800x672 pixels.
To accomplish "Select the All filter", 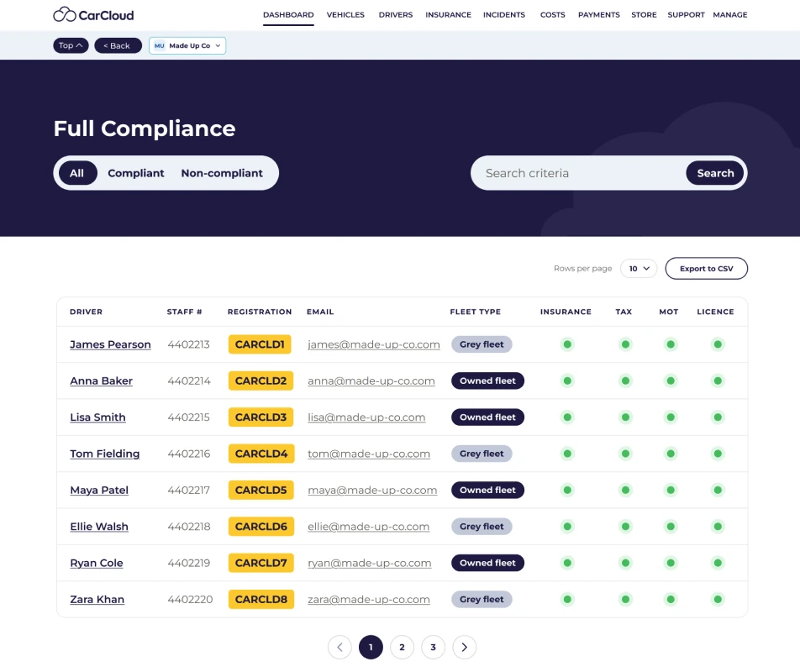I will pyautogui.click(x=77, y=173).
